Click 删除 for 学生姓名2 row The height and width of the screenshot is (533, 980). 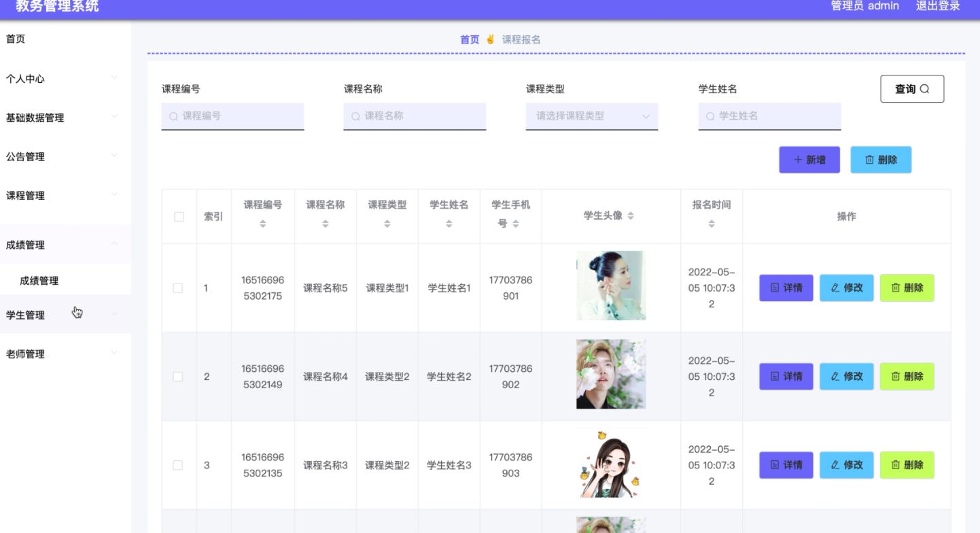point(907,377)
